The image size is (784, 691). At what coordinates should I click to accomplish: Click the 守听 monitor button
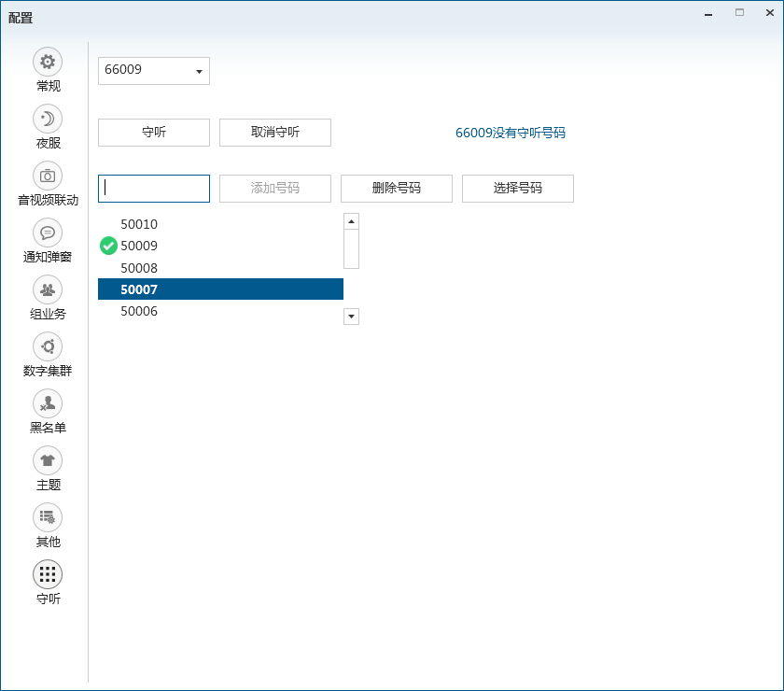(154, 133)
